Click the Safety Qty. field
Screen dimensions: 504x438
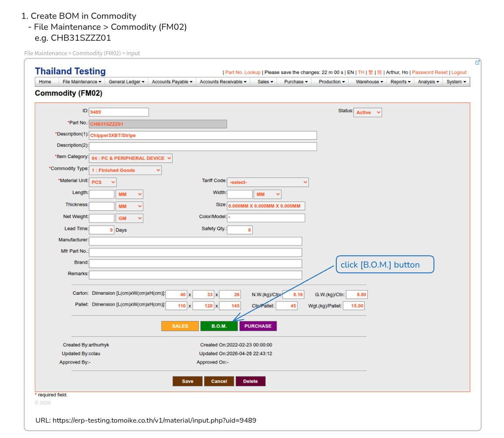[240, 230]
